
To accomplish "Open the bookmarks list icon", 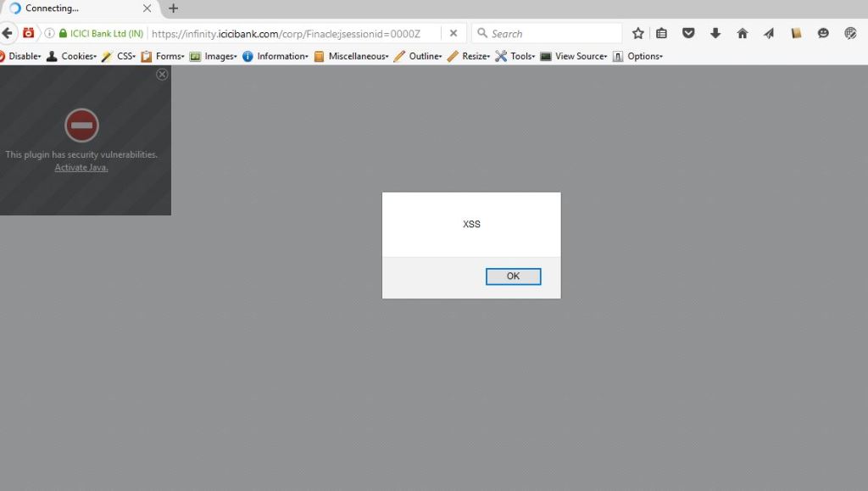I will click(x=662, y=33).
